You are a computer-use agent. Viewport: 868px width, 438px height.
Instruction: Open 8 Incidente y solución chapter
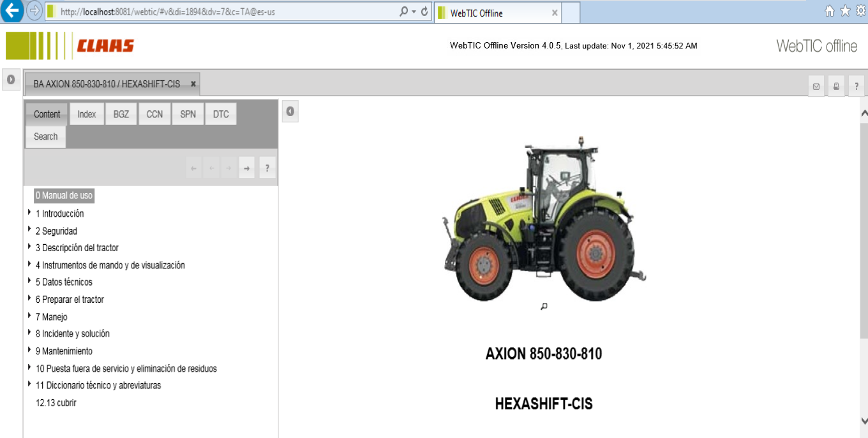[x=73, y=333]
